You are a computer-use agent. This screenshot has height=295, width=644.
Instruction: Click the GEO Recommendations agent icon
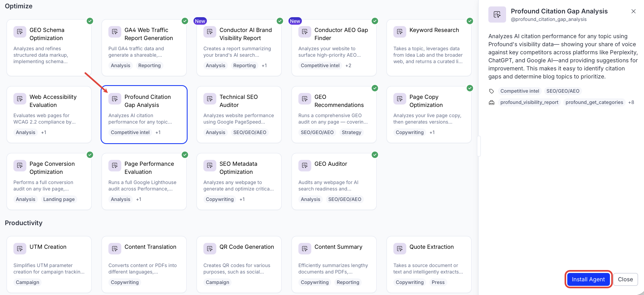point(305,99)
